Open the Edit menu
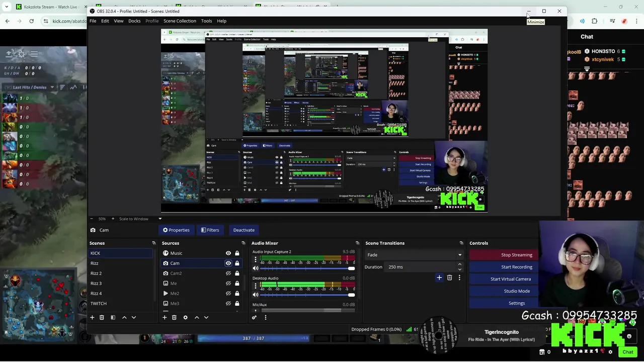 (x=105, y=21)
